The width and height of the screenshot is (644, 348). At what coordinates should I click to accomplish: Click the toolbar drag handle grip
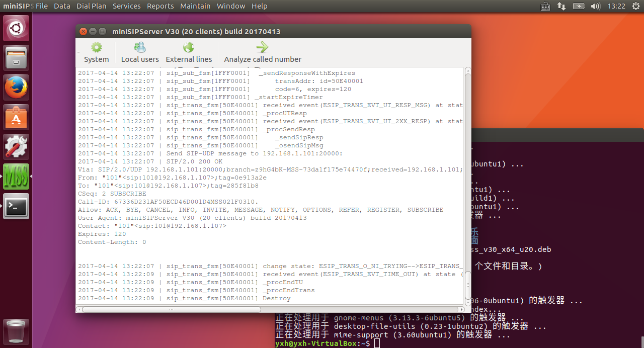coord(78,53)
